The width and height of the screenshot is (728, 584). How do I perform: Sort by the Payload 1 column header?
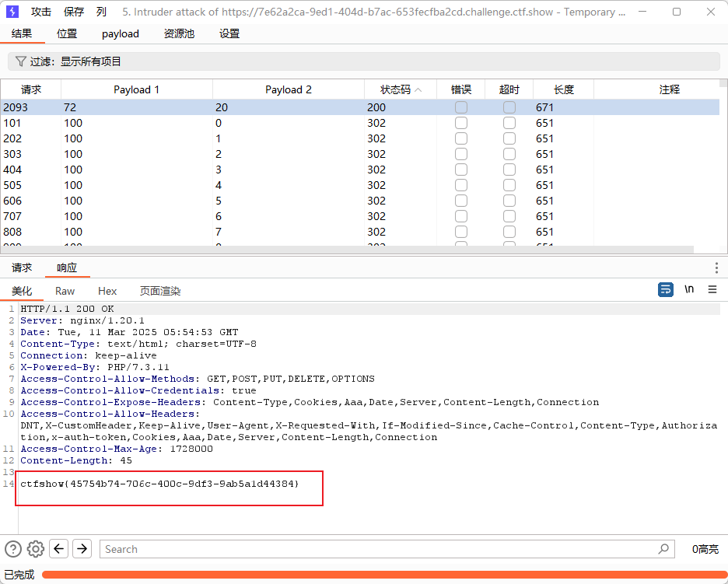point(137,89)
